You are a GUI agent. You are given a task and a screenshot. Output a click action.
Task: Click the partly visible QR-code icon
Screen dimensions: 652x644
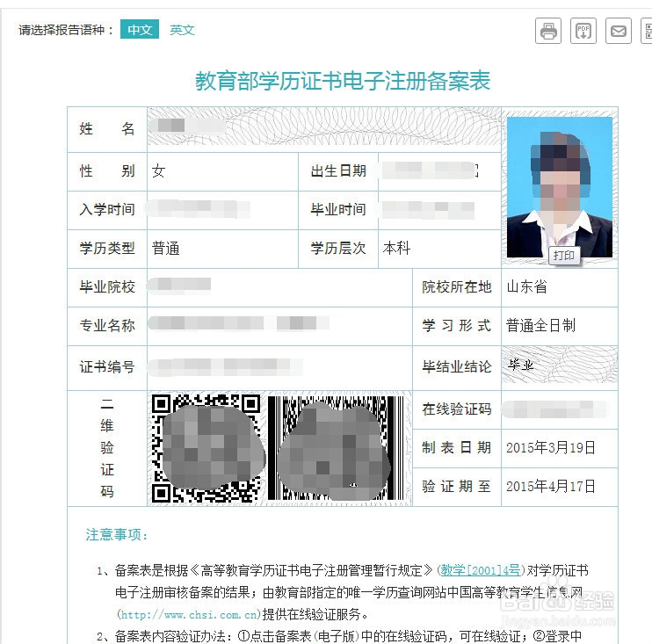(x=647, y=31)
